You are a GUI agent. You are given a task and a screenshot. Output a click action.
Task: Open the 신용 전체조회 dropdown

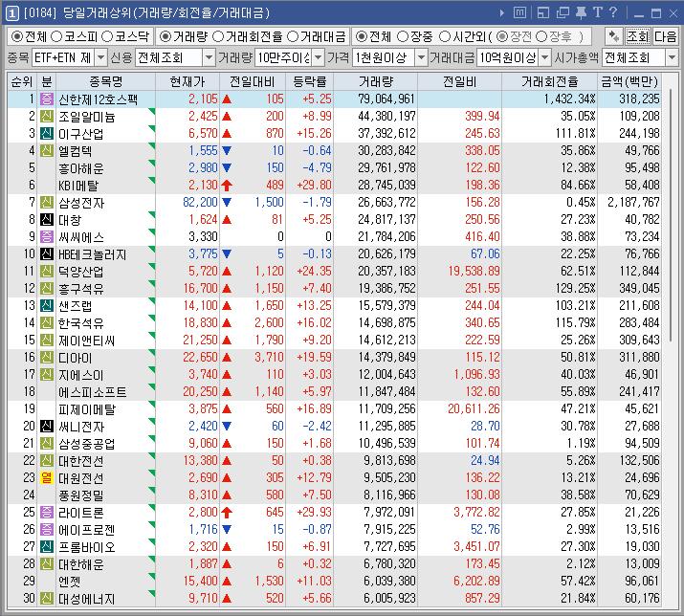tap(210, 57)
